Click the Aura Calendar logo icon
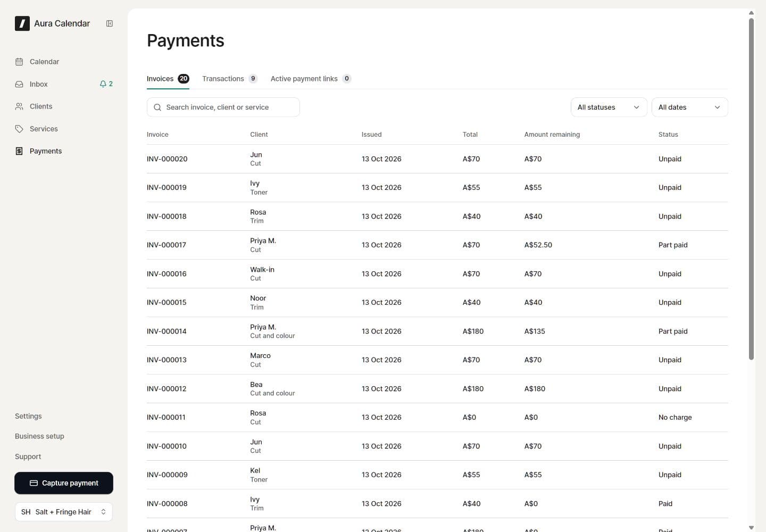The width and height of the screenshot is (766, 532). (x=22, y=23)
